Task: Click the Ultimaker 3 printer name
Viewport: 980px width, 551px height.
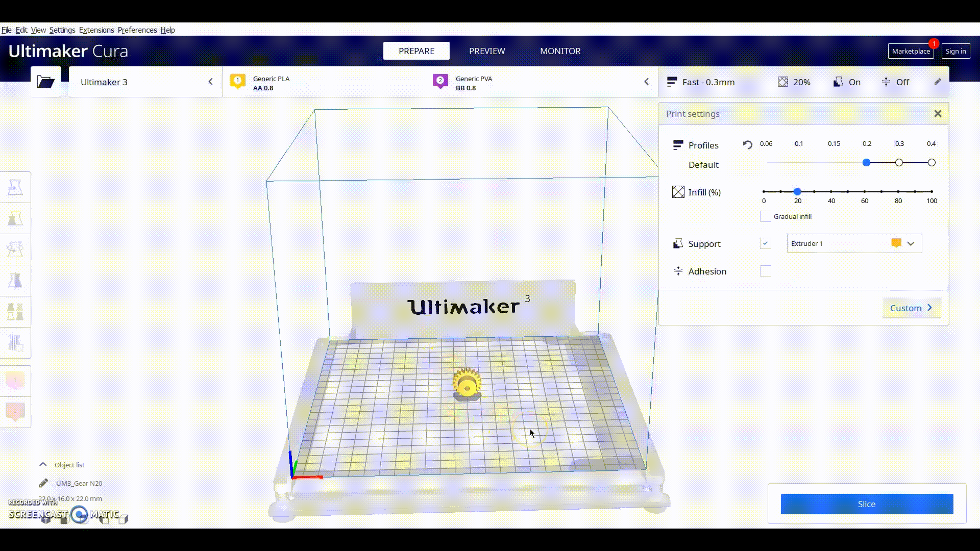Action: coord(104,82)
